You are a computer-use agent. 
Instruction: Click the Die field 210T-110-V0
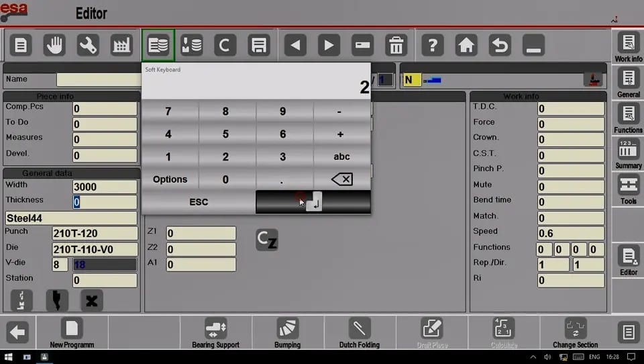[x=95, y=249]
